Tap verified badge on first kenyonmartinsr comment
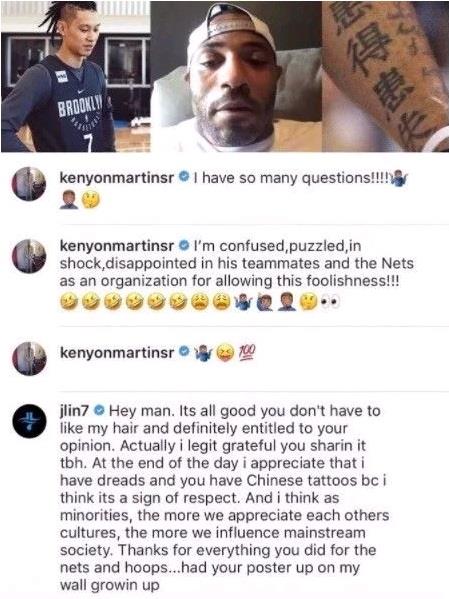 184,177
